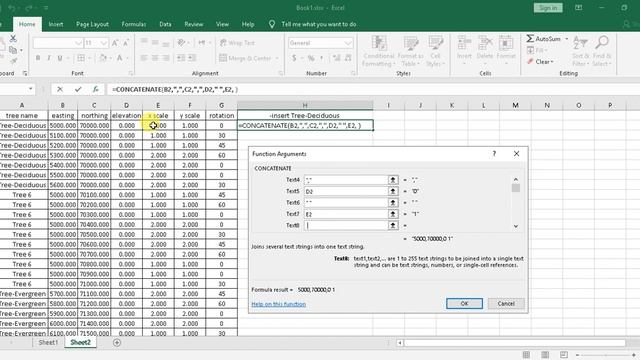Click the Enter formula checkmark icon
Viewport: 640px width, 360px height.
[x=78, y=89]
